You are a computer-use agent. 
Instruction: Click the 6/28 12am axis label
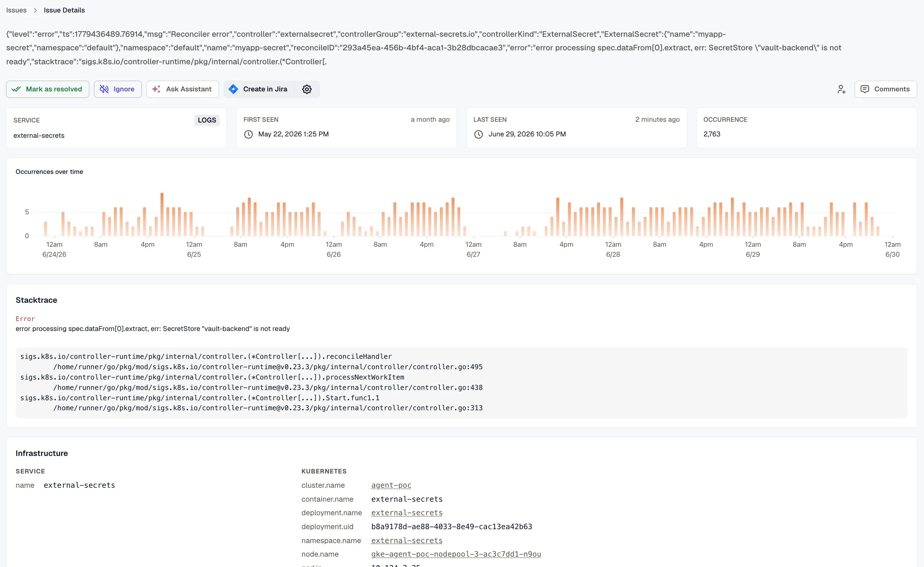point(613,249)
